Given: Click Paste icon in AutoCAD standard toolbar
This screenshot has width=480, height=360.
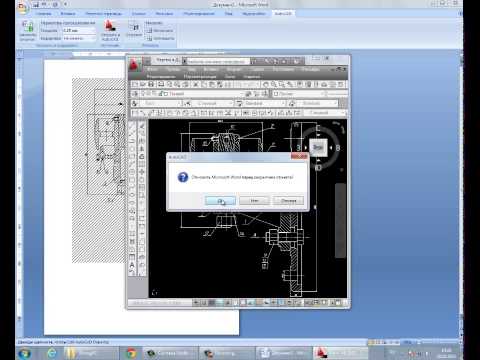Looking at the screenshot, I should pos(211,84).
